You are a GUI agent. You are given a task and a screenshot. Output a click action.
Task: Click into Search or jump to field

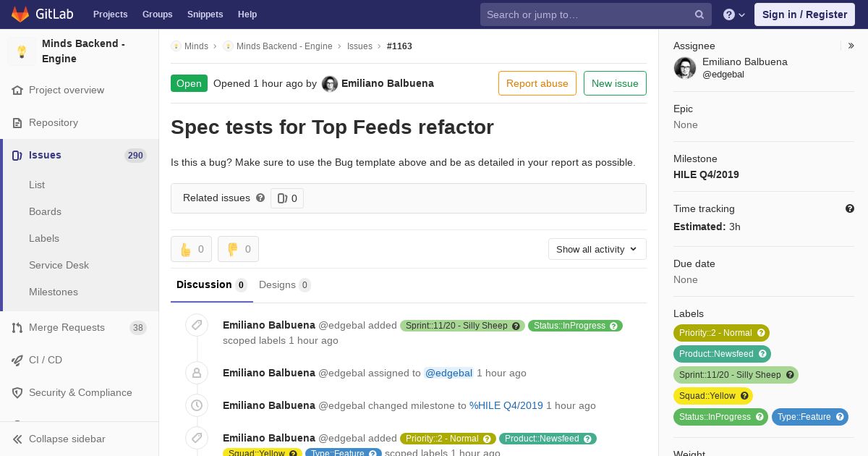point(596,14)
